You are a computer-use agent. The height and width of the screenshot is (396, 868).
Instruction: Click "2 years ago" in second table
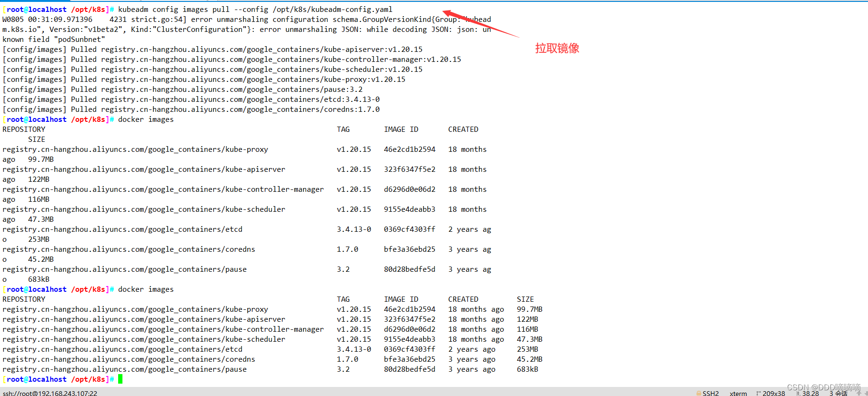point(472,349)
